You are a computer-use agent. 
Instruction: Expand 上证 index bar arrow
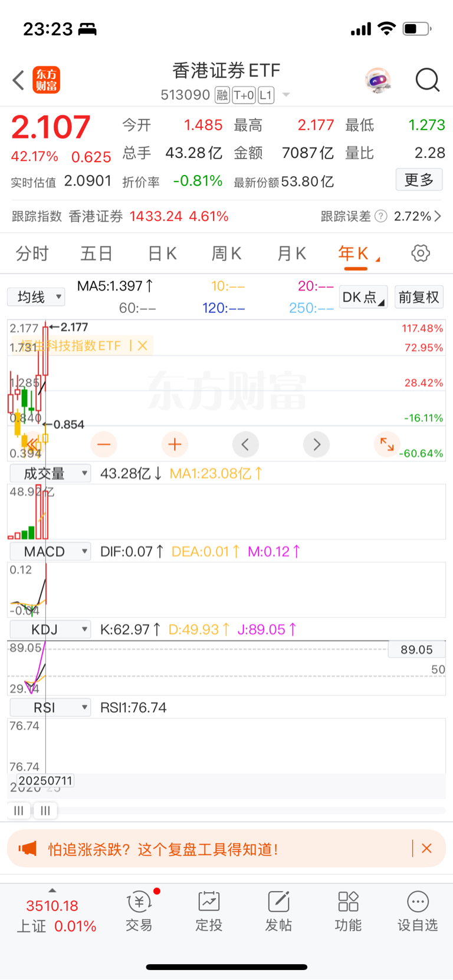[52, 890]
